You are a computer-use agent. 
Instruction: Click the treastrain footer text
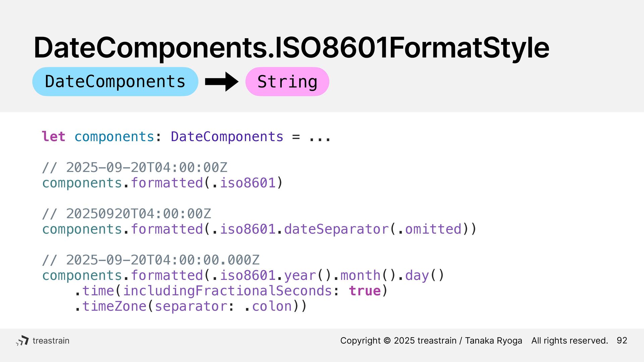pos(51,341)
